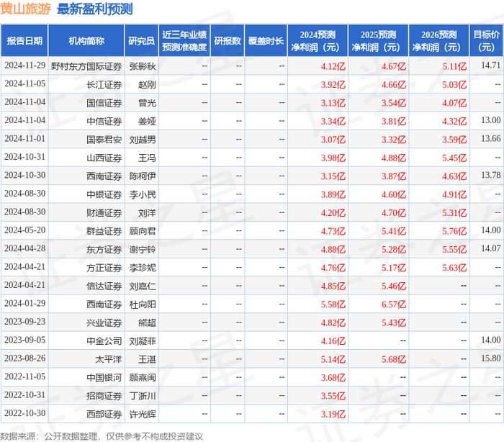Click the 5.03亿 forecast value

tap(454, 85)
